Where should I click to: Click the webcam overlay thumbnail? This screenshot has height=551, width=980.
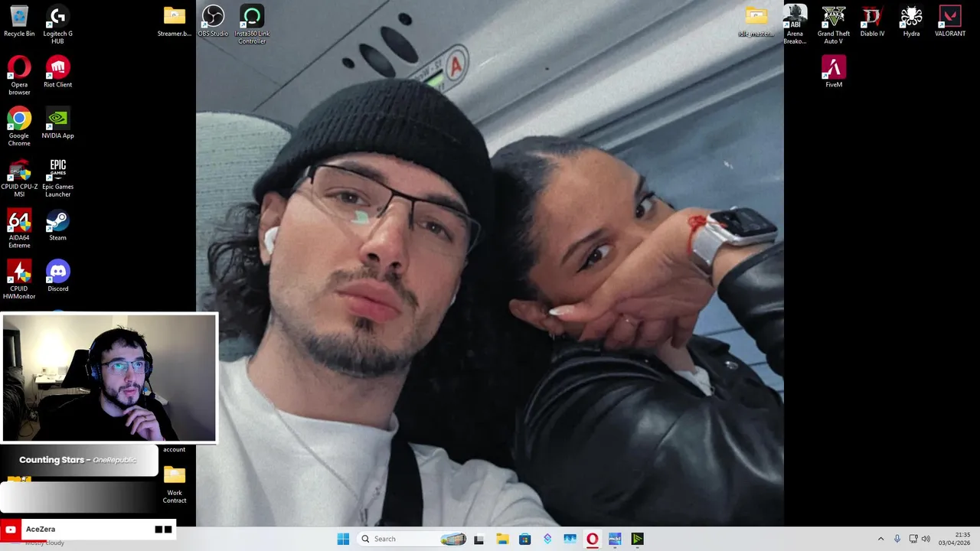tap(109, 378)
